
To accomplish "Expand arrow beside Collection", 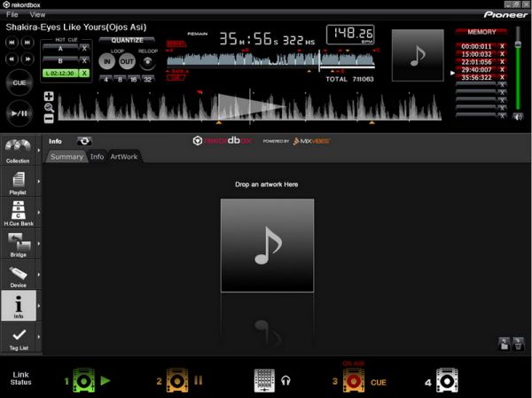I will click(39, 151).
